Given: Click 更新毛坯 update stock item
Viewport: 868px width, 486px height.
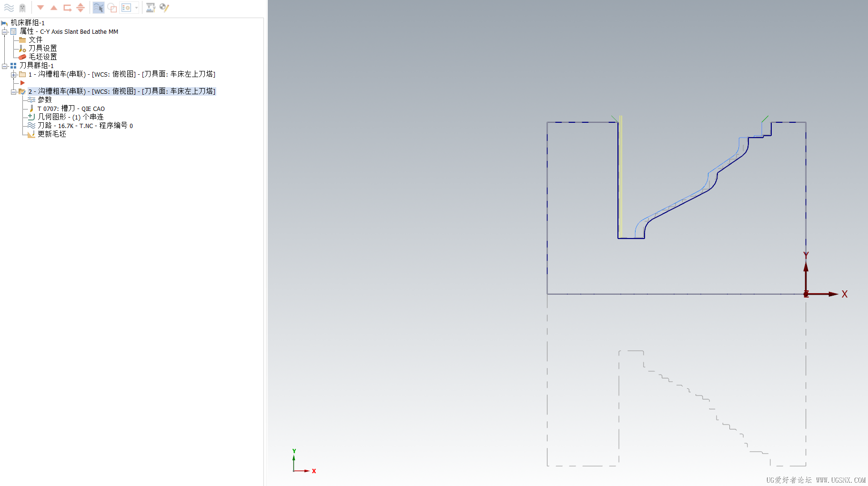Looking at the screenshot, I should [52, 134].
